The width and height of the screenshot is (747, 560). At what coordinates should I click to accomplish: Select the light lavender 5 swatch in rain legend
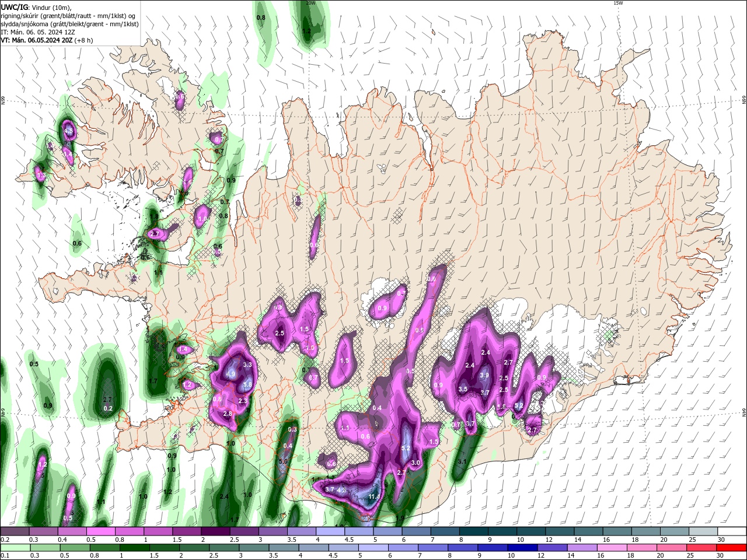(373, 548)
